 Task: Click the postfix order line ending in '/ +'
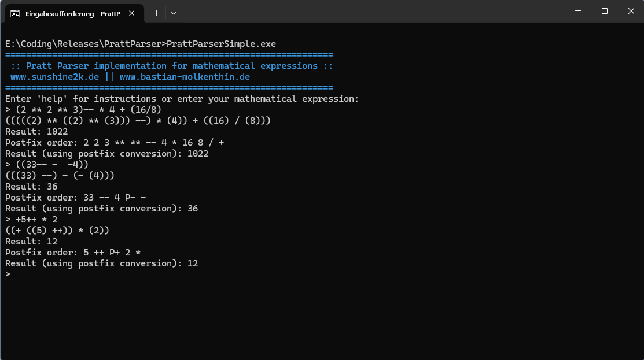[115, 143]
